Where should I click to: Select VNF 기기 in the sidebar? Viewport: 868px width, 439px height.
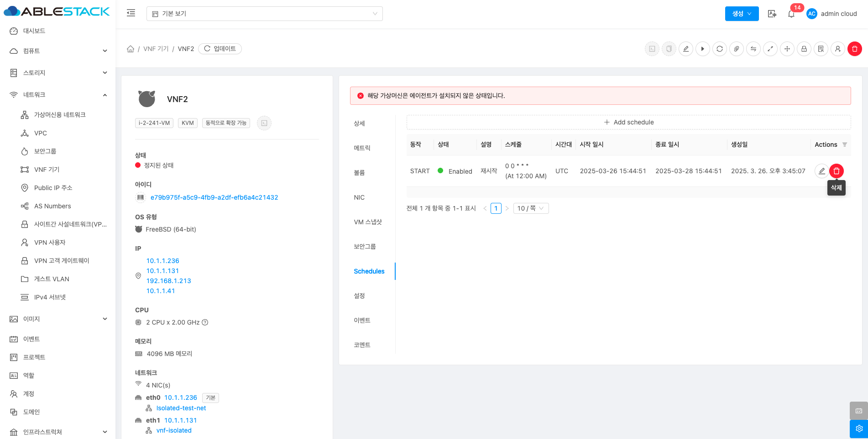tap(47, 170)
